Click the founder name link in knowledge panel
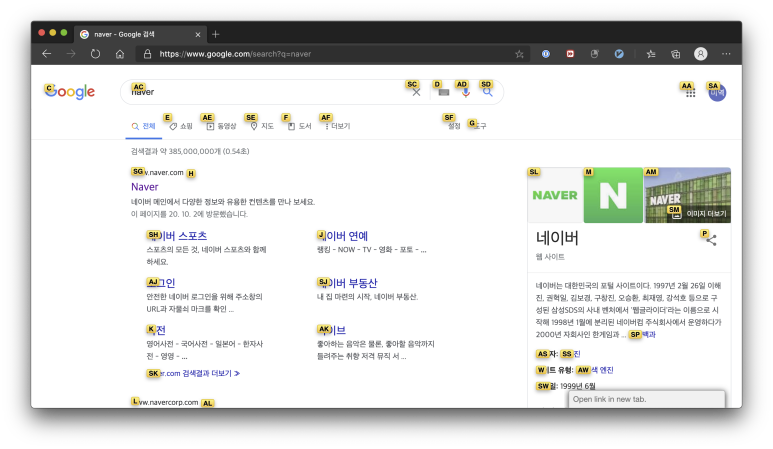 coord(571,354)
